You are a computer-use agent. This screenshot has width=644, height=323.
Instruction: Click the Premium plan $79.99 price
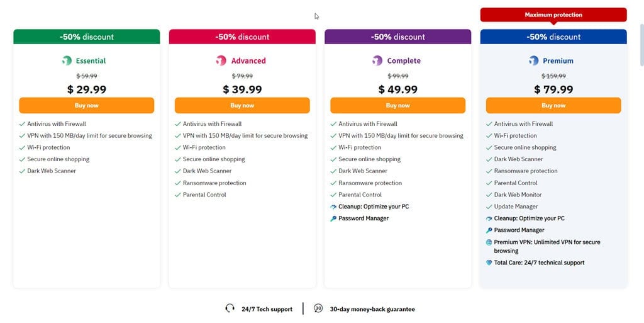(x=553, y=89)
